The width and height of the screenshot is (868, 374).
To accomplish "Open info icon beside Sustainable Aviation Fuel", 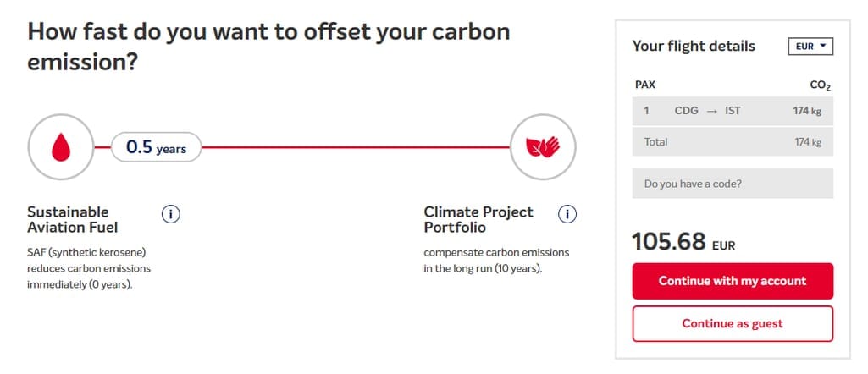I will (171, 214).
